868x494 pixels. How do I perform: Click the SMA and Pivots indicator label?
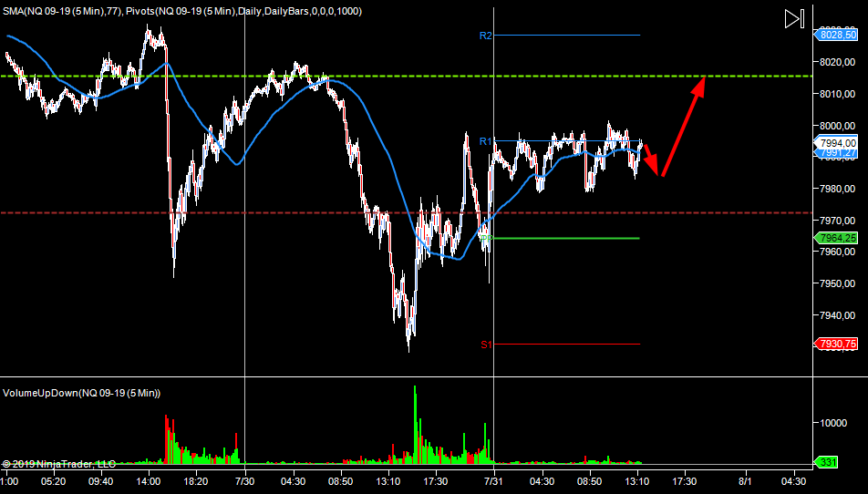click(x=182, y=9)
